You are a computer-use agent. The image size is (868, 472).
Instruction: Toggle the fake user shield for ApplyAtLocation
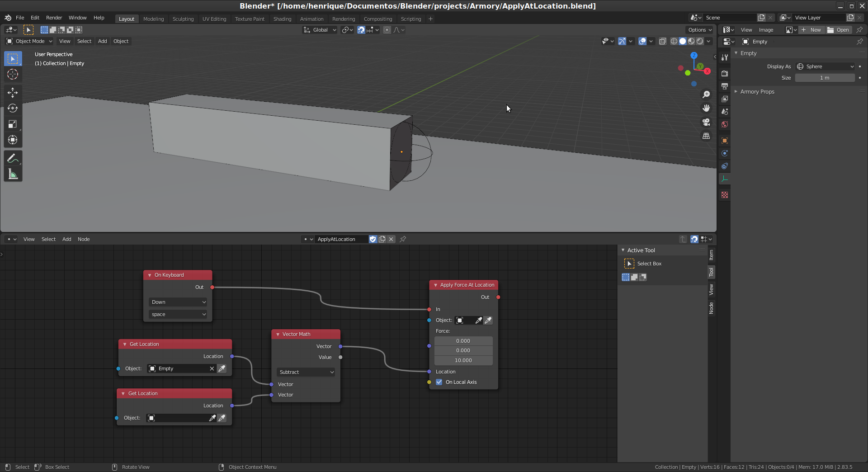(373, 239)
